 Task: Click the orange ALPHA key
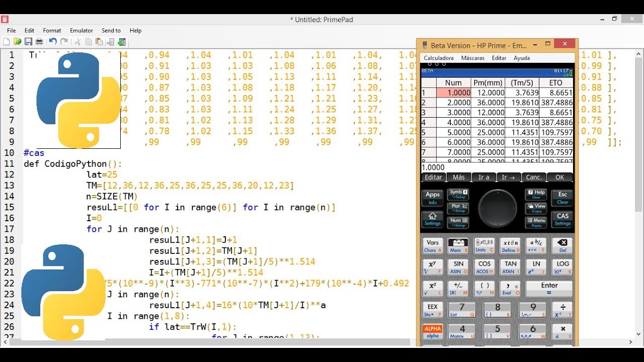[432, 331]
